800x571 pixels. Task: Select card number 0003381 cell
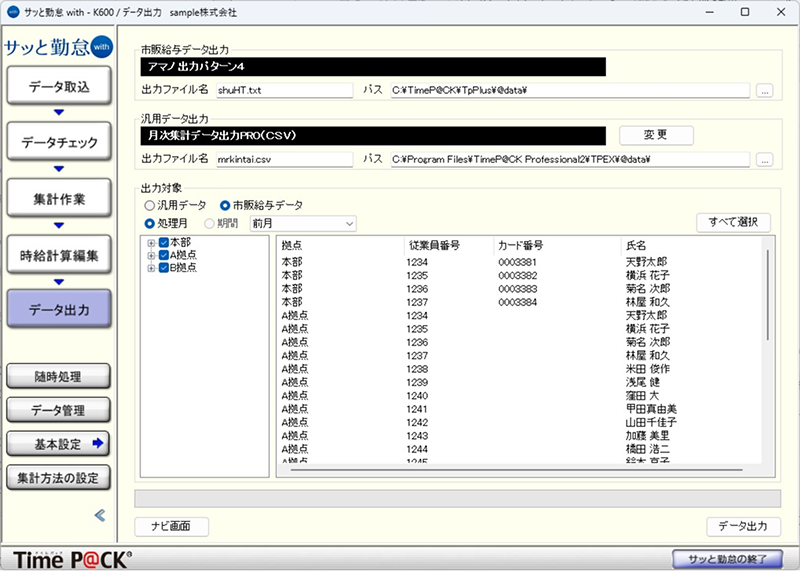(517, 262)
